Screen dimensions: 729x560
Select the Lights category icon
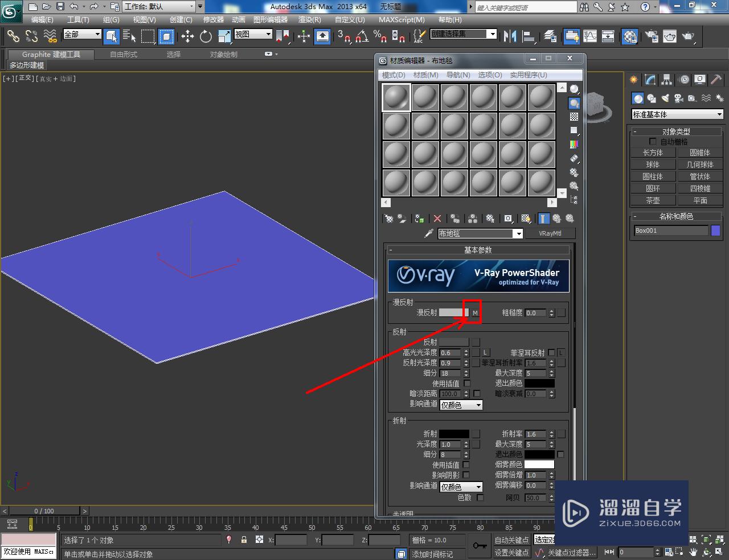665,98
